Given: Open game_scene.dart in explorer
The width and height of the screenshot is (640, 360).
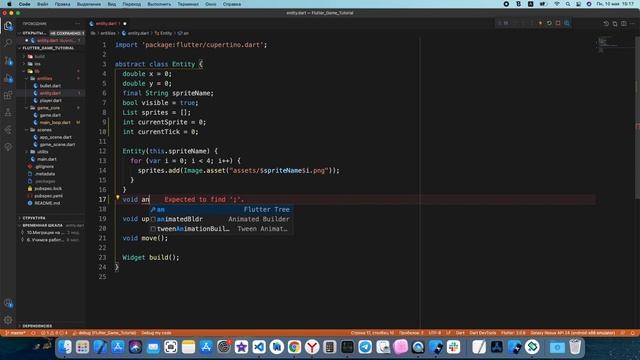Looking at the screenshot, I should pos(57,144).
